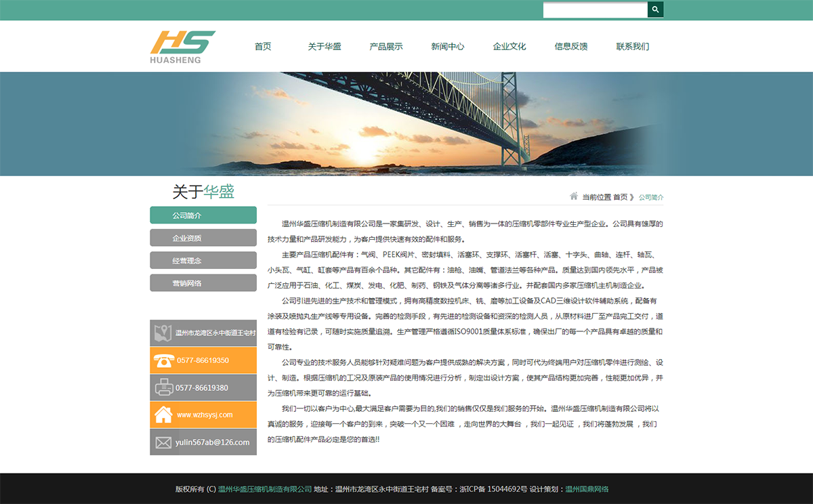Click the search magnifier icon
Screen dimensions: 813x504
click(654, 9)
